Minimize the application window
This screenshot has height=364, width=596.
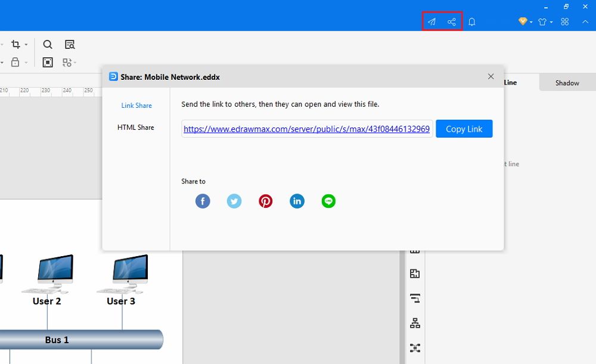pos(546,7)
